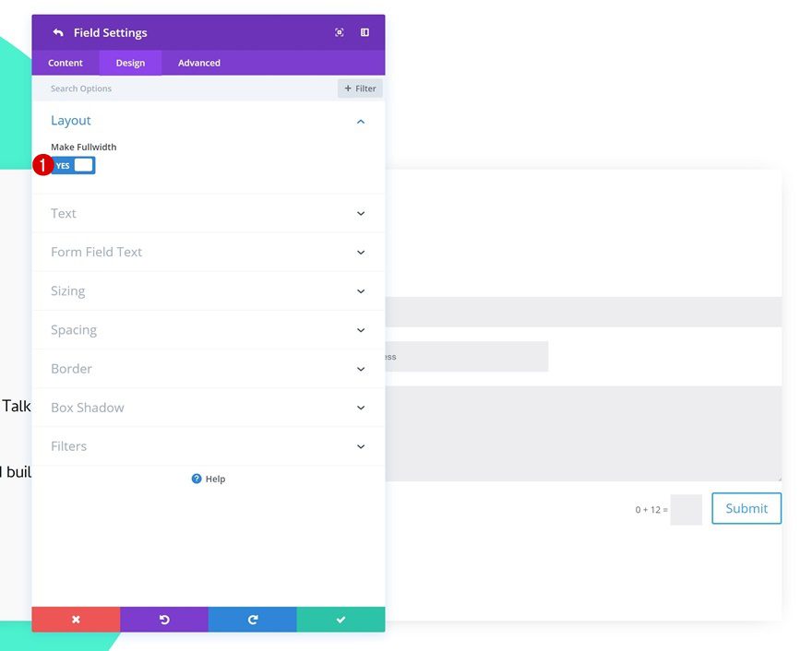This screenshot has height=651, width=812.
Task: Discard changes with the red X icon
Action: pos(76,619)
